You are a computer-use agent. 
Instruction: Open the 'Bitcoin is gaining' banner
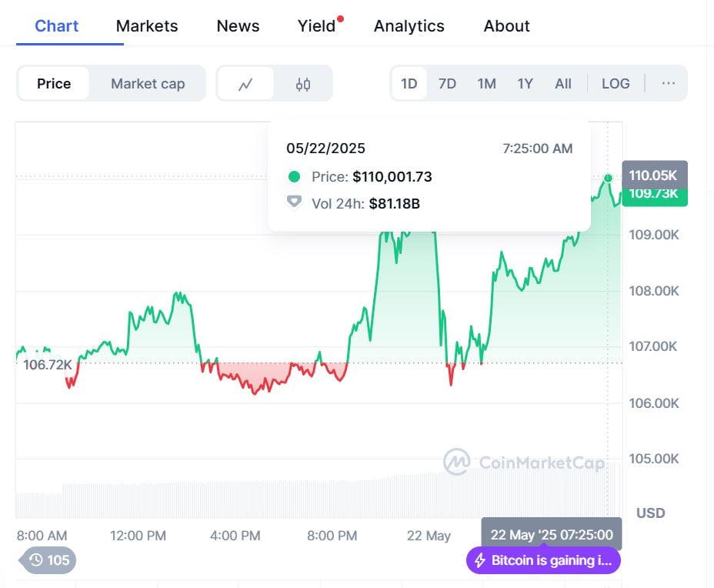[551, 560]
